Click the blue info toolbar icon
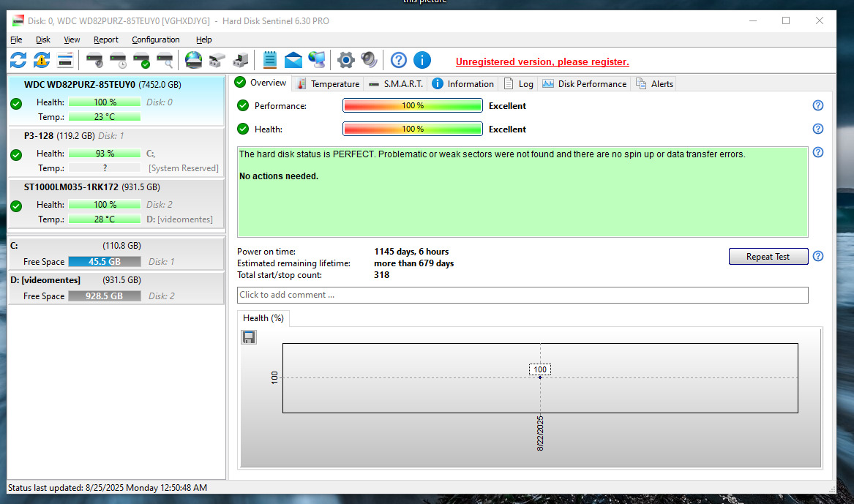The width and height of the screenshot is (854, 504). (422, 60)
